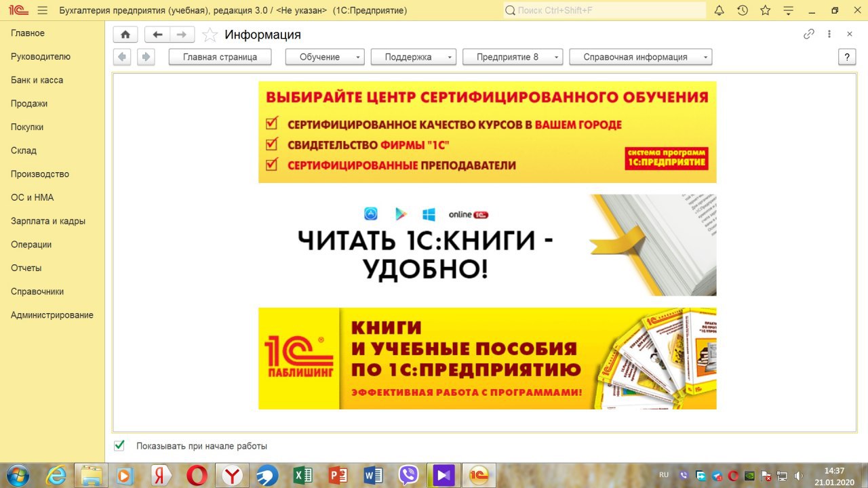Open the Продажи section
The image size is (868, 488).
click(x=29, y=104)
